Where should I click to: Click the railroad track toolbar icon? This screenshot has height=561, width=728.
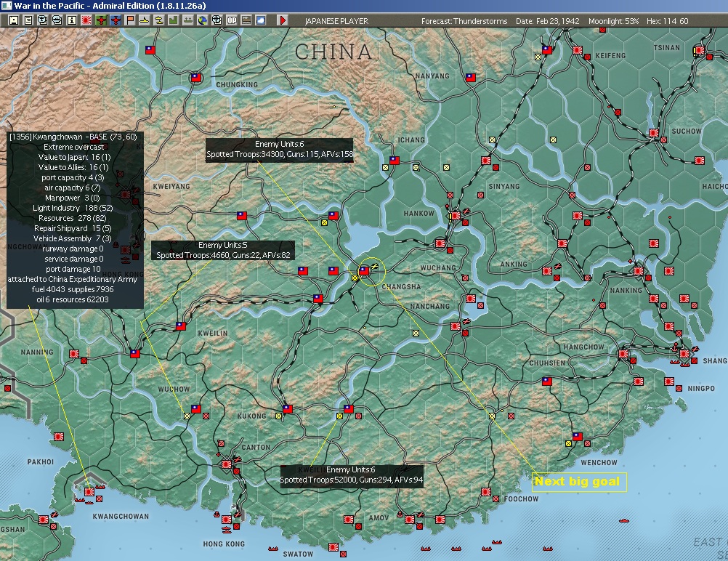click(x=246, y=20)
